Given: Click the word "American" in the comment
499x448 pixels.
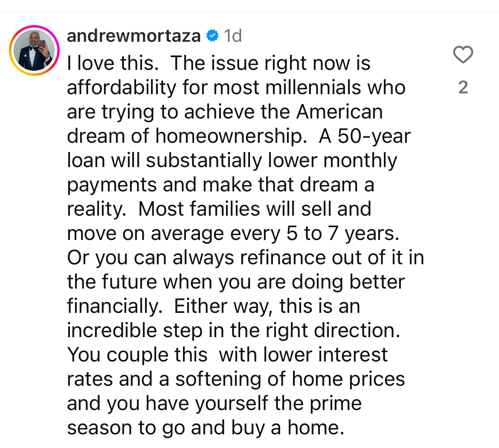Looking at the screenshot, I should 339,112.
